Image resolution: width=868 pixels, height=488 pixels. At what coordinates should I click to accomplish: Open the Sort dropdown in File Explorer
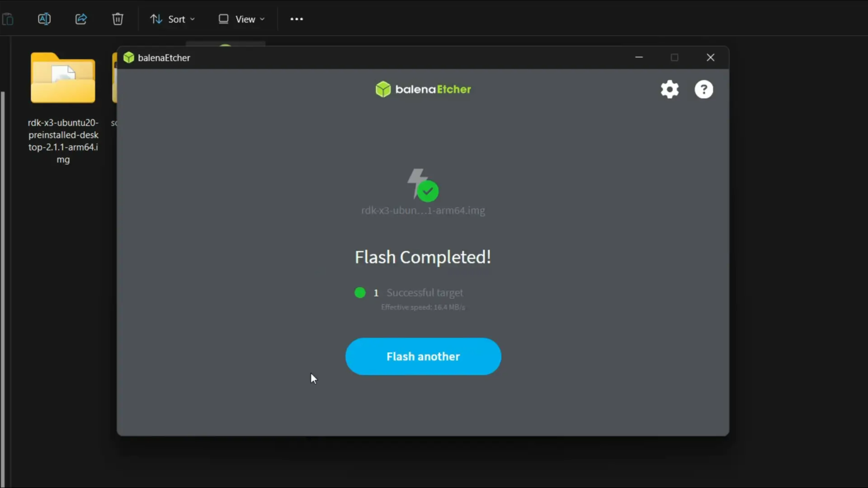[172, 19]
